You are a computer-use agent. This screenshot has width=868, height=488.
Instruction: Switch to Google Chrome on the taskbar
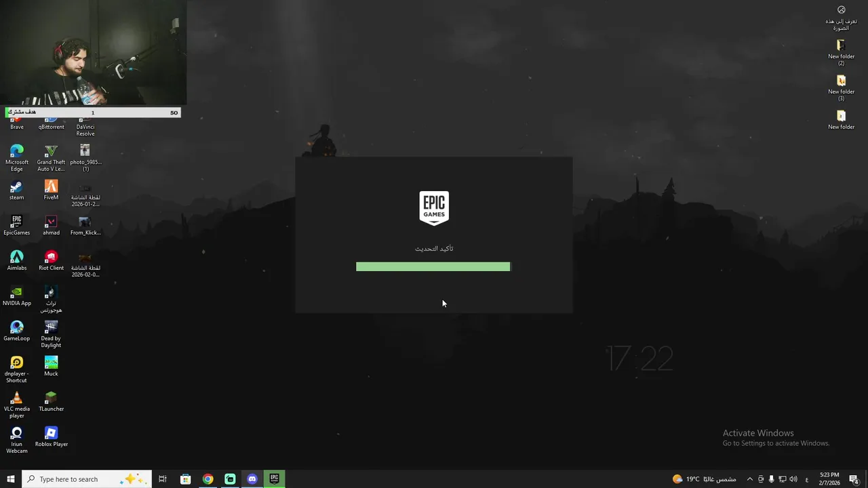click(208, 479)
